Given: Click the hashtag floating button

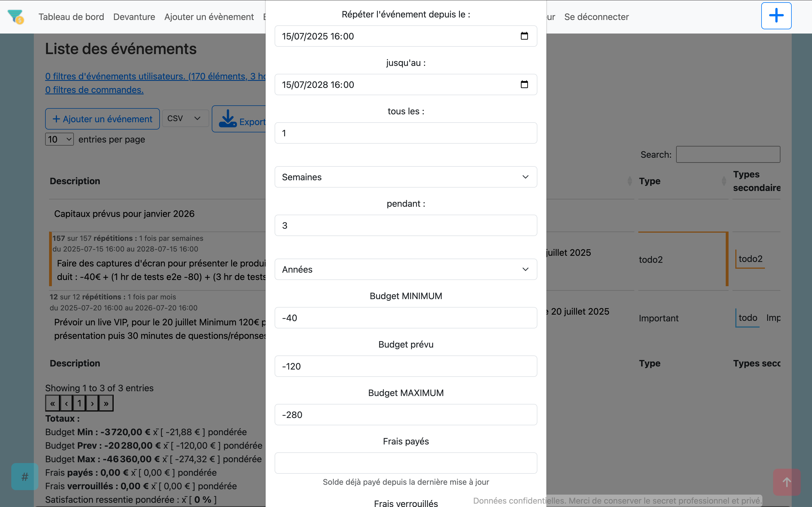Looking at the screenshot, I should coord(25,477).
